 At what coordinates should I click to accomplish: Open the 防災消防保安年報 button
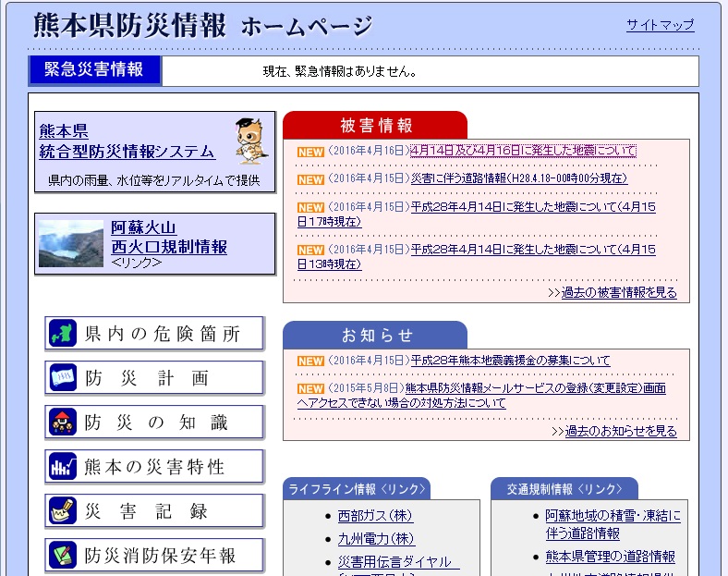point(154,555)
